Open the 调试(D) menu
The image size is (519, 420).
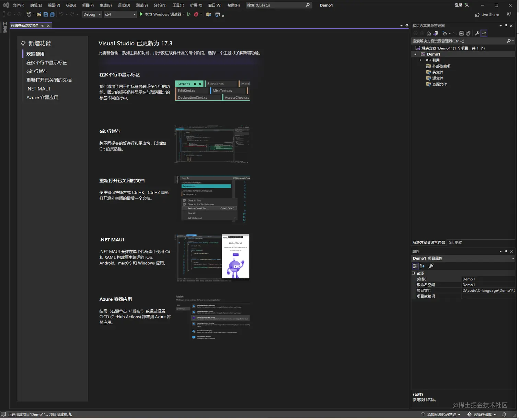[x=124, y=5]
